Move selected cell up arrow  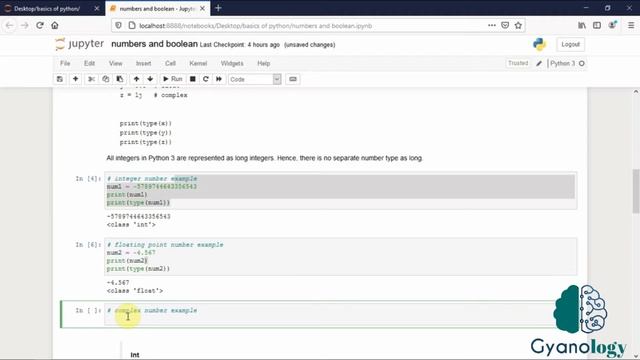point(136,79)
